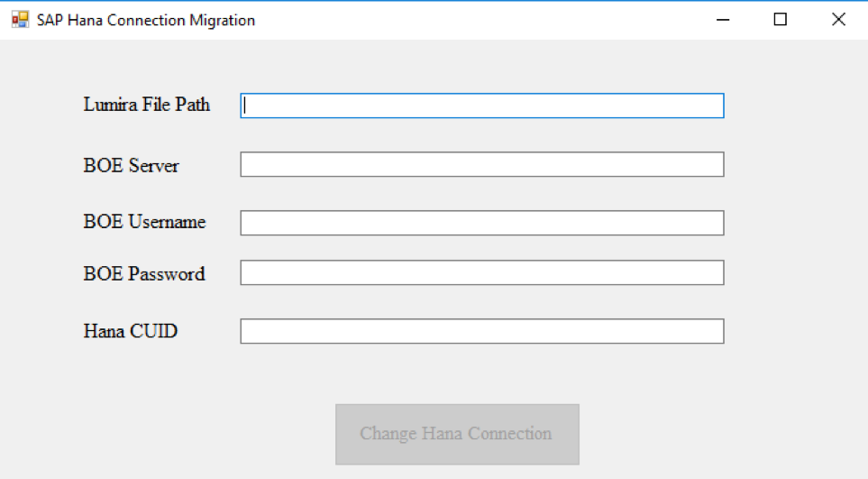The image size is (868, 479).
Task: Close the SAP Hana Connection Migration window
Action: coord(838,20)
